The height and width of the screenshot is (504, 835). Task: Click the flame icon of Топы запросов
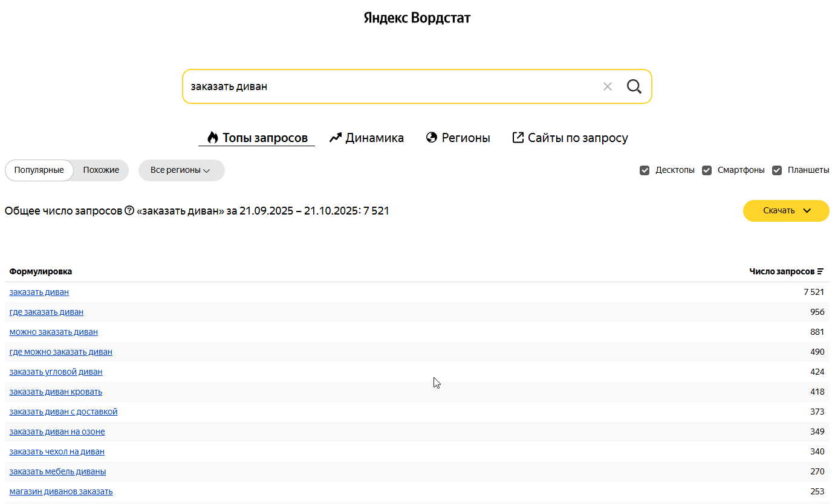coord(212,138)
